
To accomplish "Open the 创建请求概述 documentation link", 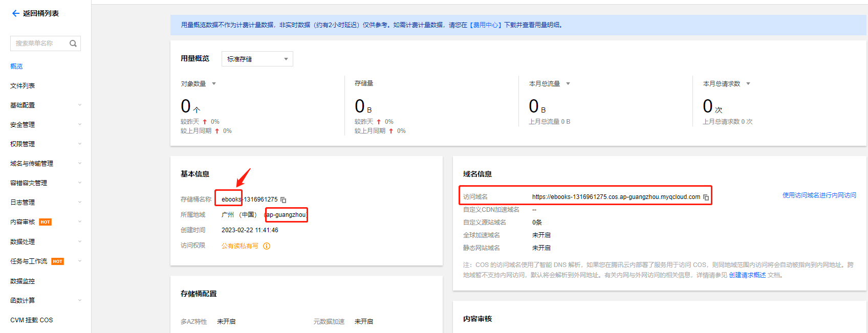I will 747,275.
